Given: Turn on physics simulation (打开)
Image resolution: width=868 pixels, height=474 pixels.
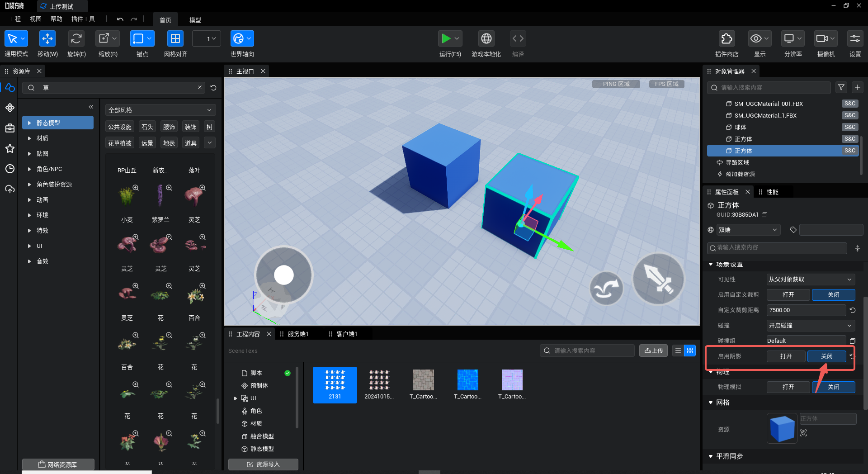Looking at the screenshot, I should pyautogui.click(x=788, y=387).
